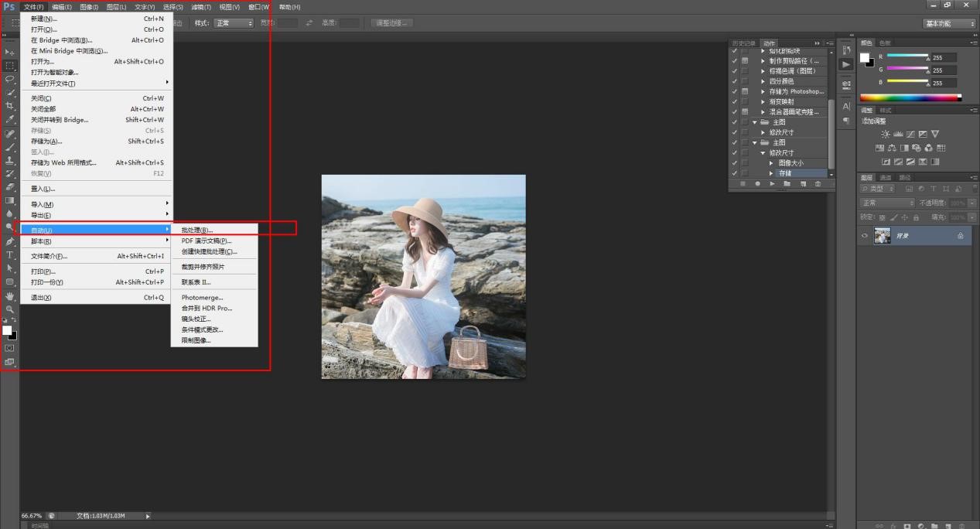Select the Zoom magnifier tool
Image resolution: width=980 pixels, height=529 pixels.
pyautogui.click(x=10, y=309)
